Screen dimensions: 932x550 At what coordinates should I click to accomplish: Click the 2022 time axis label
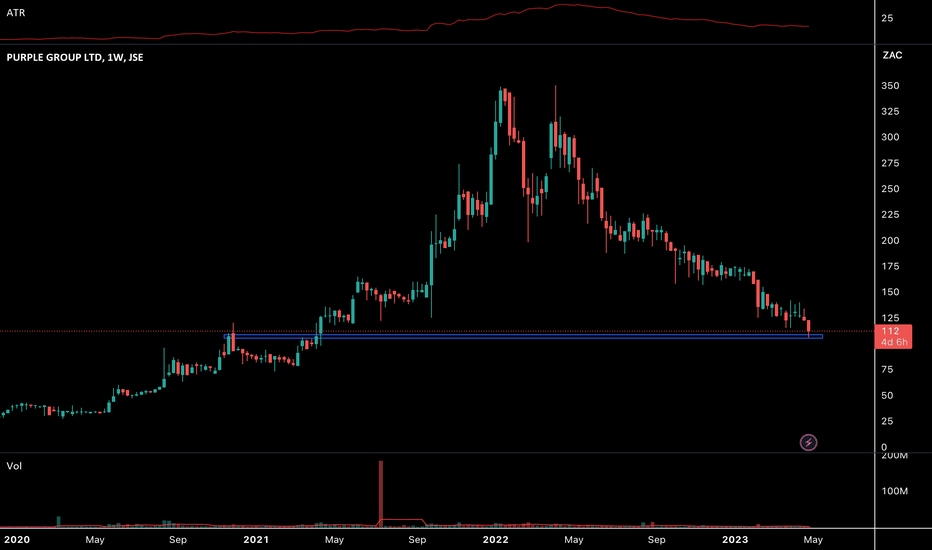(x=495, y=540)
